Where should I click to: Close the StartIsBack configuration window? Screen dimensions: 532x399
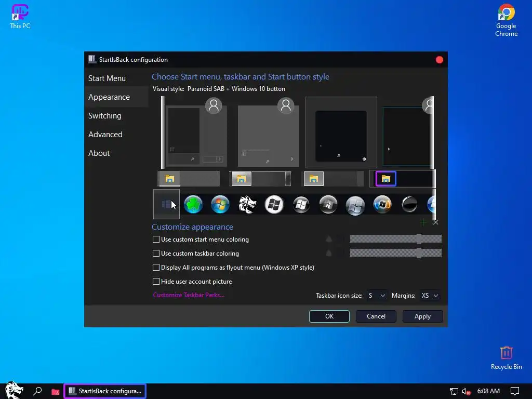point(440,60)
